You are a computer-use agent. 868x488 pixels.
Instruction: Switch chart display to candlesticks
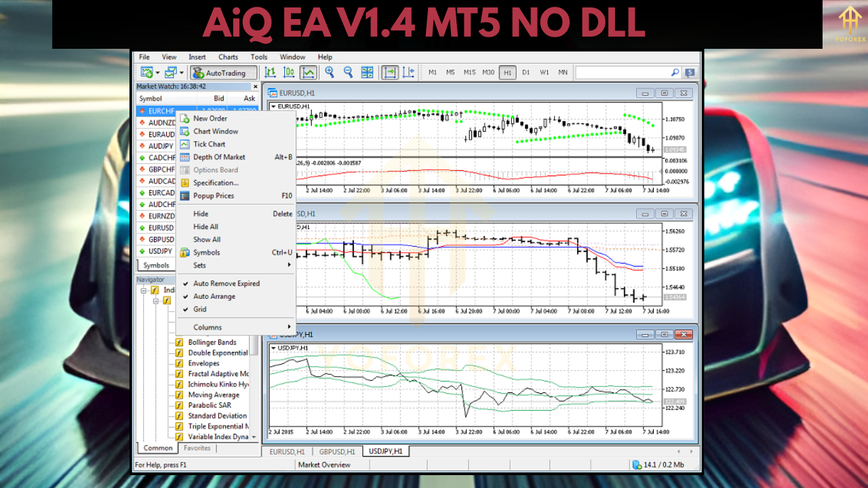click(x=289, y=73)
